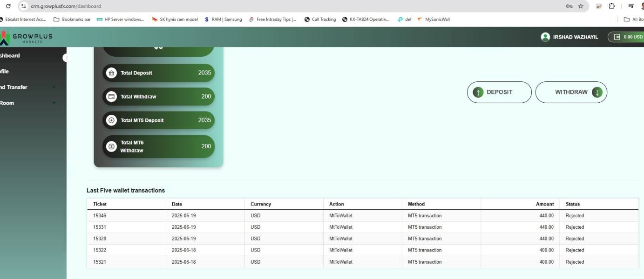Click the wallet icon in the balance pill
This screenshot has width=644, height=279.
click(617, 37)
